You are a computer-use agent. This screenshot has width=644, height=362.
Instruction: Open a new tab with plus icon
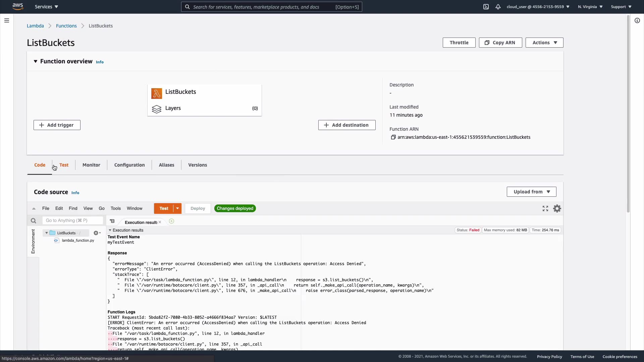pyautogui.click(x=171, y=221)
